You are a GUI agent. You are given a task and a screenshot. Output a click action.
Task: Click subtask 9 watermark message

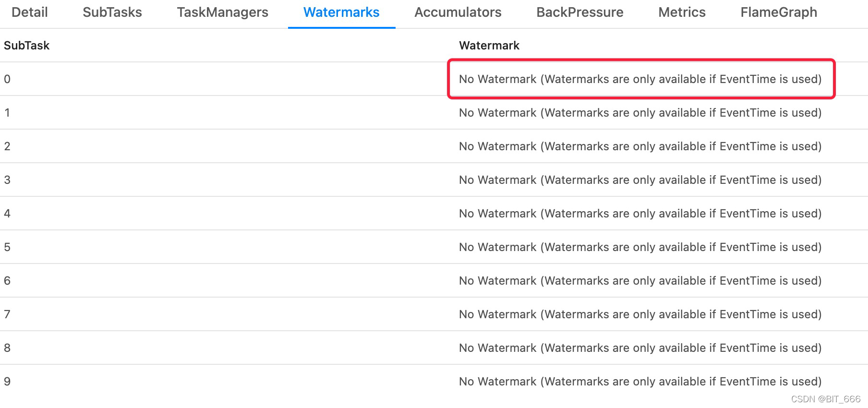pyautogui.click(x=640, y=382)
